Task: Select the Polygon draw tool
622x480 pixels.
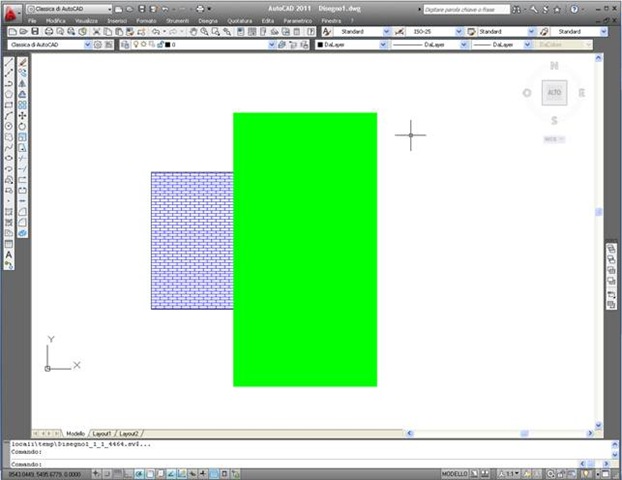Action: pyautogui.click(x=9, y=94)
